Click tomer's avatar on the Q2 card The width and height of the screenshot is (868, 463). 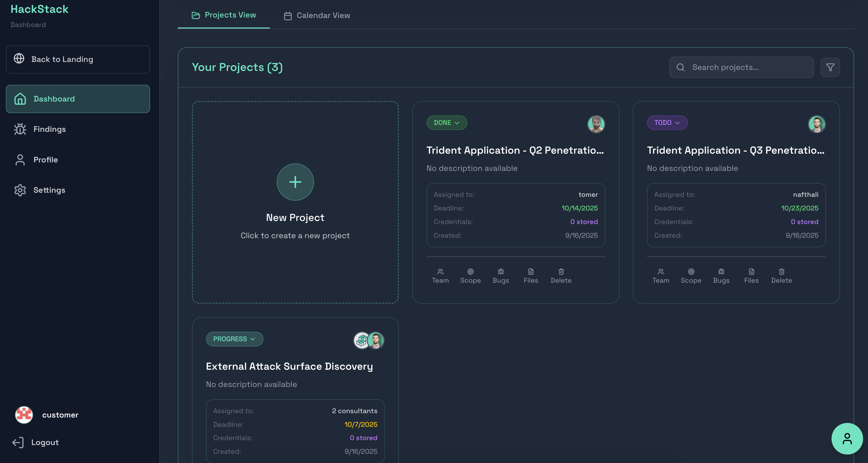(x=596, y=124)
